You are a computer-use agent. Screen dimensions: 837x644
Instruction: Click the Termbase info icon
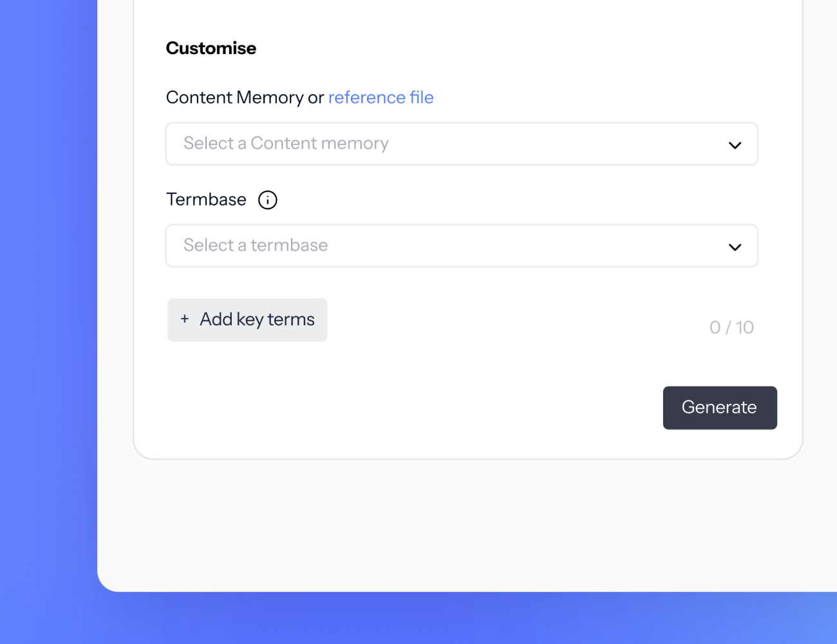268,200
